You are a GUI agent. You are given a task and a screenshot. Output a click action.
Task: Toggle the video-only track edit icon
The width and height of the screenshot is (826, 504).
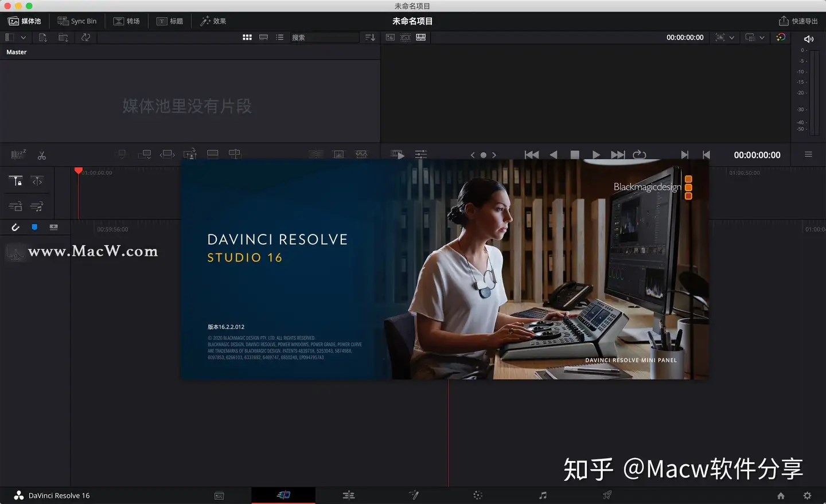(15, 206)
